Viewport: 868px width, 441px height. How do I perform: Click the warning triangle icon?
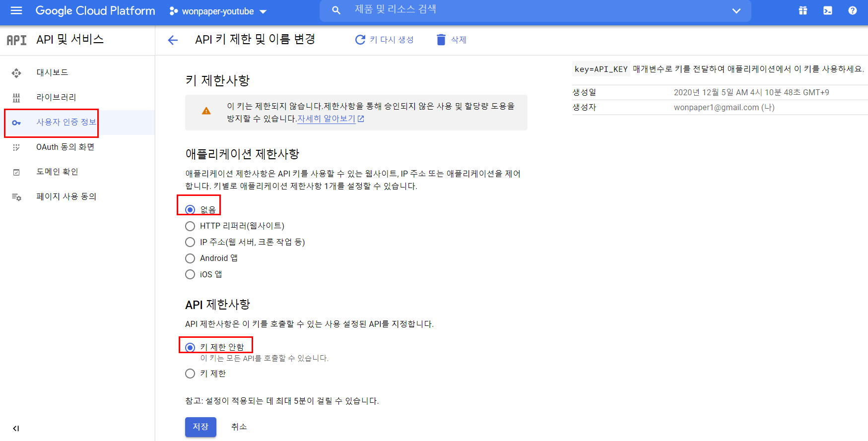(x=206, y=111)
